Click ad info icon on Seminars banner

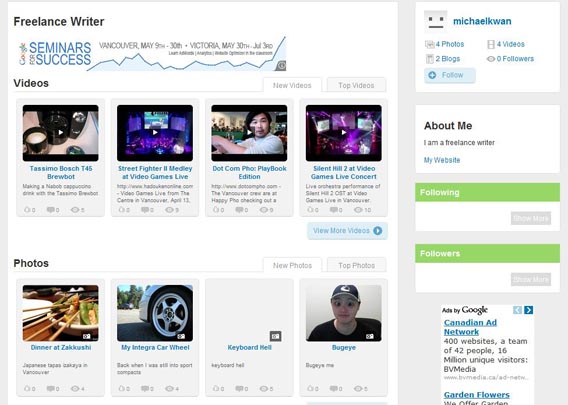coord(281,66)
